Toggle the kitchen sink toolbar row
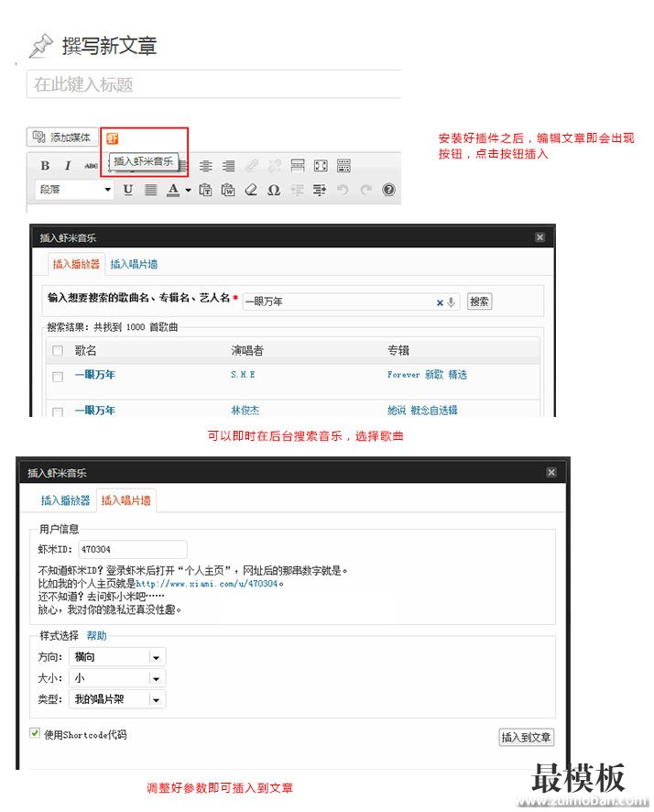The width and height of the screenshot is (654, 812). pos(343,166)
